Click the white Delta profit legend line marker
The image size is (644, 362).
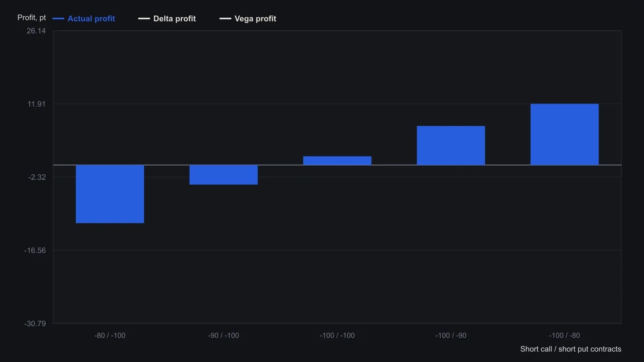pos(144,19)
